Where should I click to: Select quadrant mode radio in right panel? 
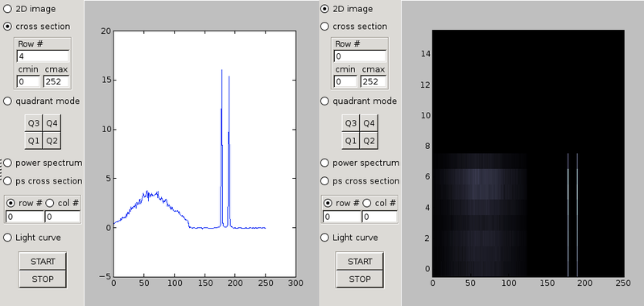pos(324,101)
